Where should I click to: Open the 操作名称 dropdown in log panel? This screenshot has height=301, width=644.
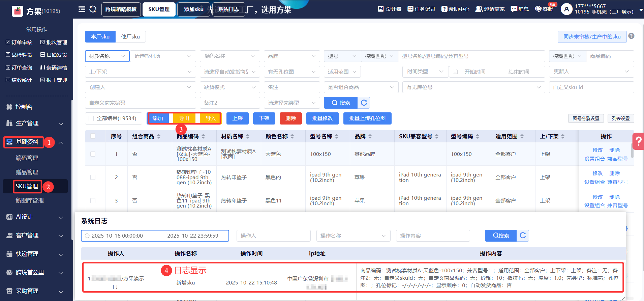[x=353, y=236]
